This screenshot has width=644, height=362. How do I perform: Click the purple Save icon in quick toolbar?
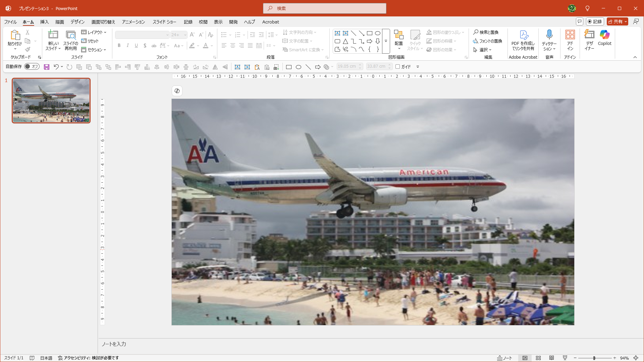(x=47, y=67)
